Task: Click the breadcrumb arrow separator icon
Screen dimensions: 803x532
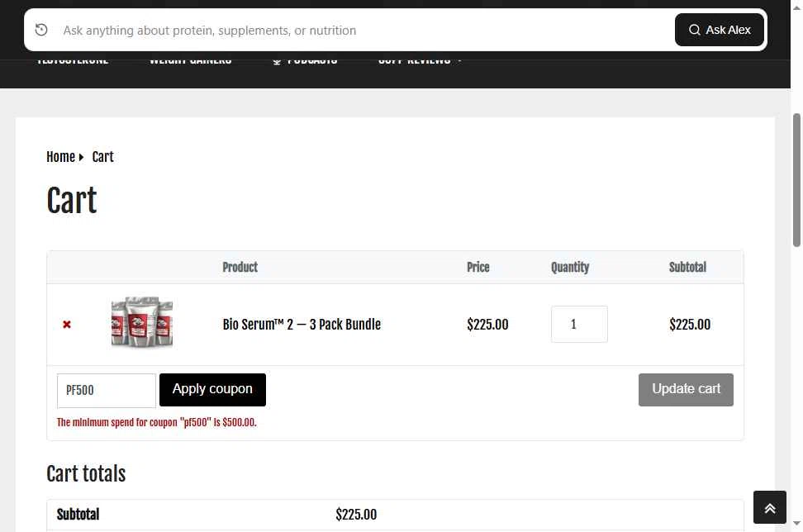Action: pos(81,157)
